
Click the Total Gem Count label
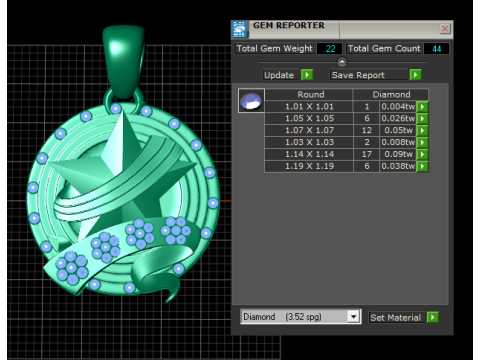pos(384,49)
